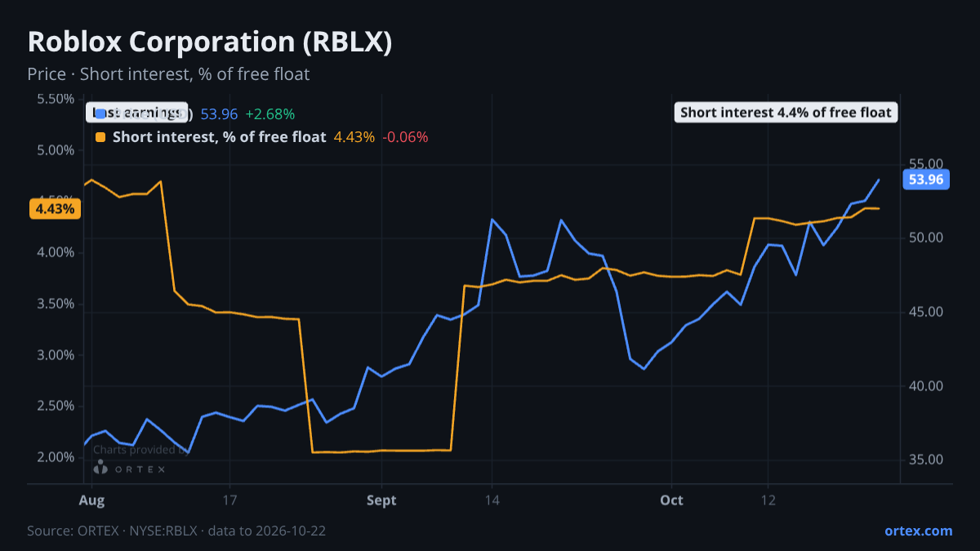Image resolution: width=980 pixels, height=551 pixels.
Task: Click the Short interest 4.4% of free float label
Action: [786, 113]
